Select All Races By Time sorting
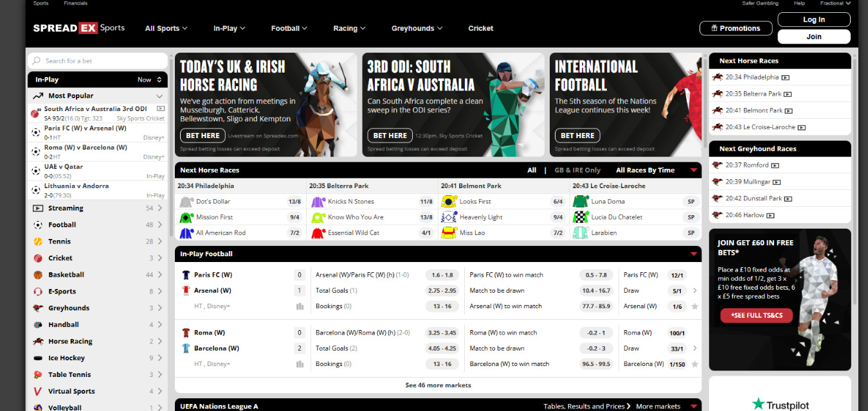Screen dimensions: 868x411 tap(646, 170)
